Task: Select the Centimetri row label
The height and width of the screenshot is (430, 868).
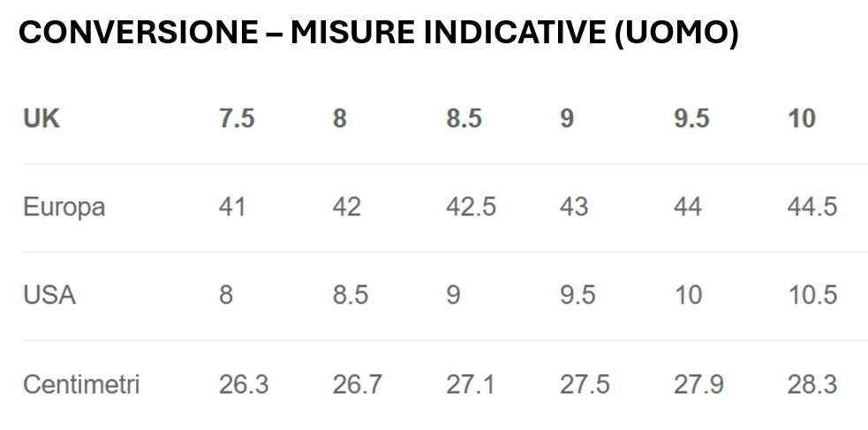Action: pos(81,384)
